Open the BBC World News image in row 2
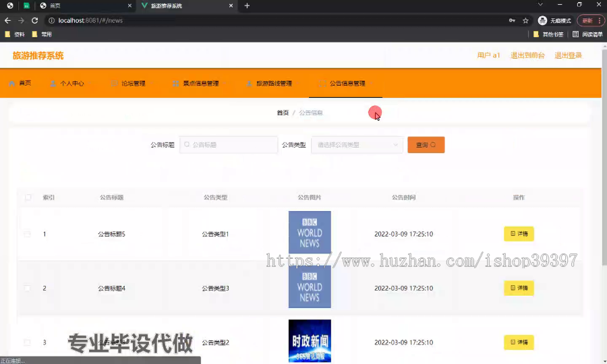607x364 pixels. click(310, 286)
